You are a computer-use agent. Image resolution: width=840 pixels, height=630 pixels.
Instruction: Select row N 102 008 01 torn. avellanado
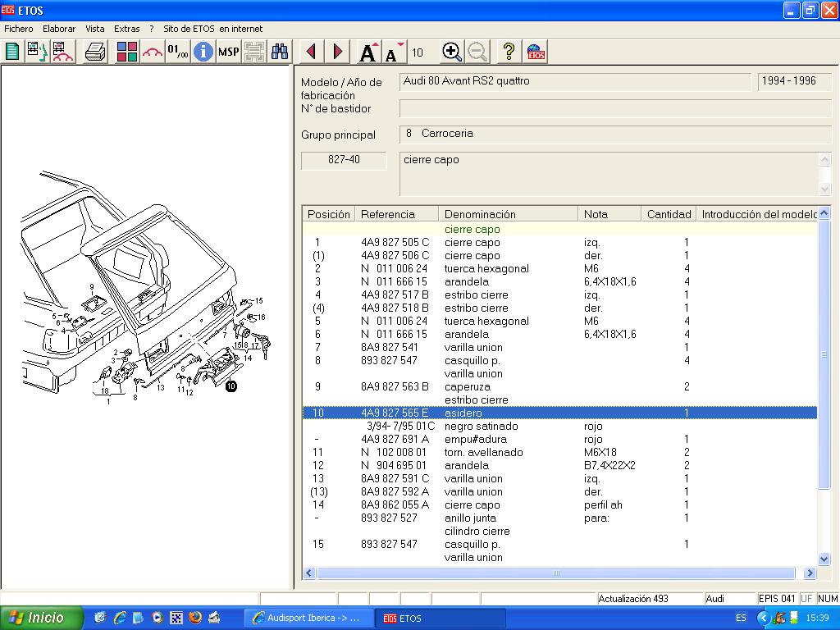[x=559, y=453]
